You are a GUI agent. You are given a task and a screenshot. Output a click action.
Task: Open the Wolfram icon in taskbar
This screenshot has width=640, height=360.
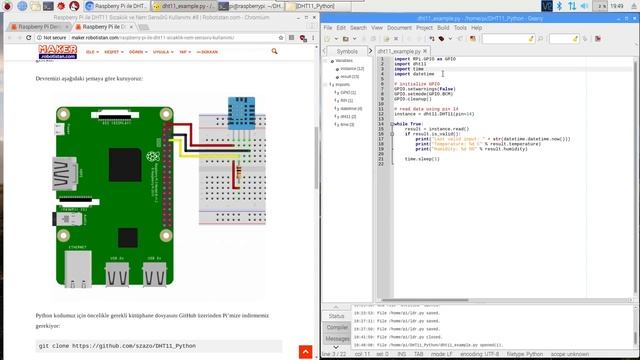[74, 6]
